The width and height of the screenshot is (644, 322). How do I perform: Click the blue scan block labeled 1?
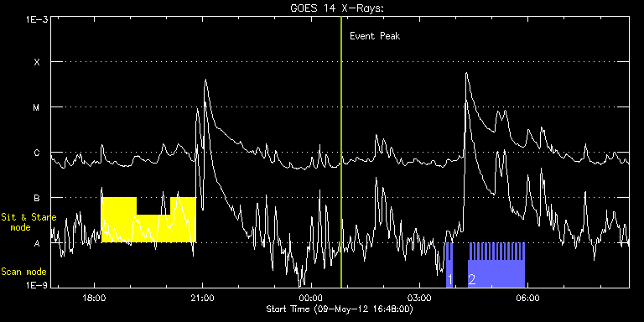(x=449, y=265)
